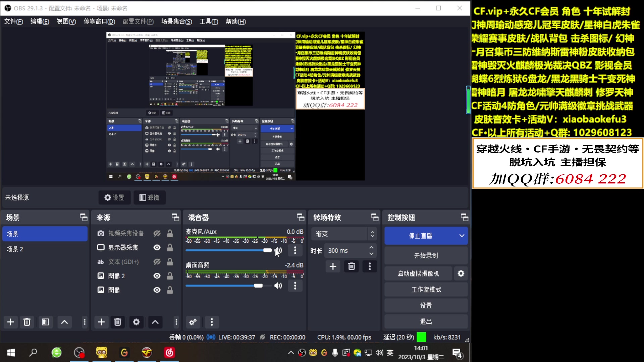Show hidden system tray icons chevron
This screenshot has width=644, height=362.
coord(291,353)
